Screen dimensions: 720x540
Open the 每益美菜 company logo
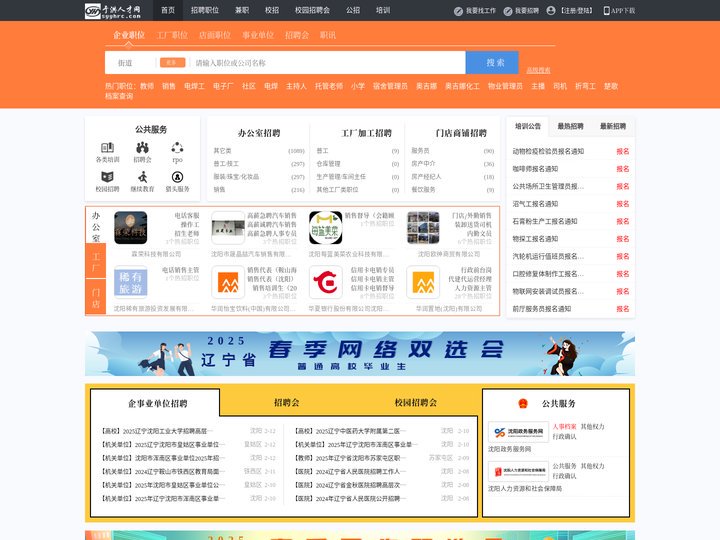326,227
